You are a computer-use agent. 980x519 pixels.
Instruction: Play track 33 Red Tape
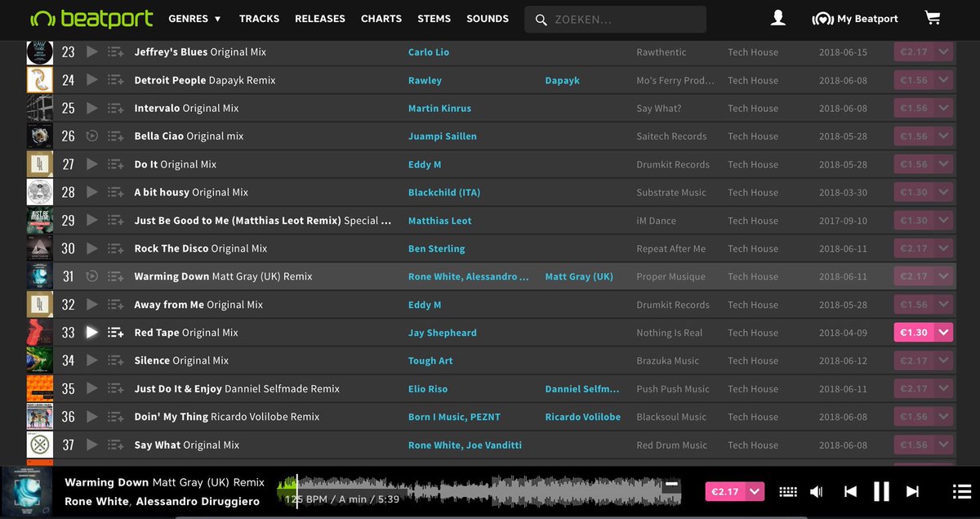click(x=92, y=333)
